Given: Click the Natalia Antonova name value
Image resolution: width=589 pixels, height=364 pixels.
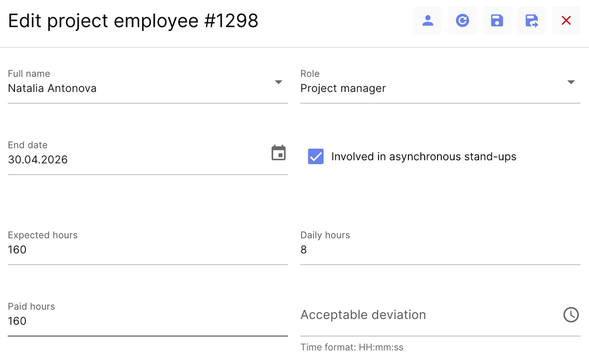Looking at the screenshot, I should pyautogui.click(x=52, y=88).
